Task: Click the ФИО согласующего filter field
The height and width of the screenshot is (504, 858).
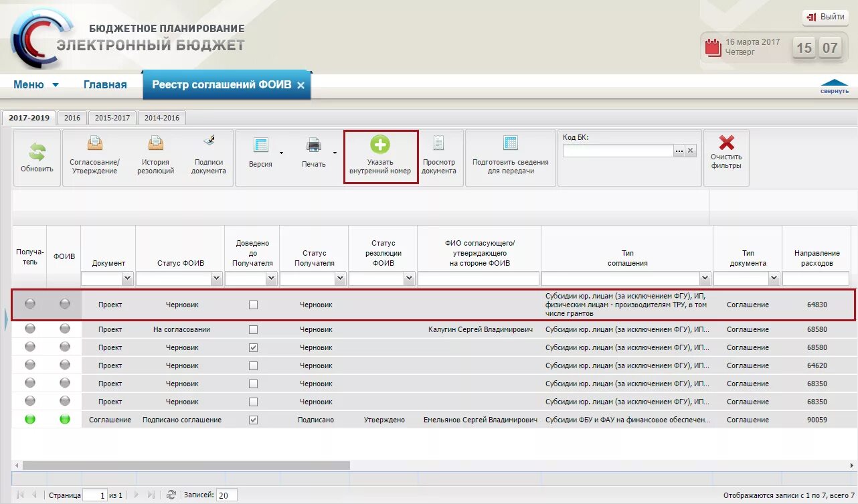Action: tap(479, 278)
